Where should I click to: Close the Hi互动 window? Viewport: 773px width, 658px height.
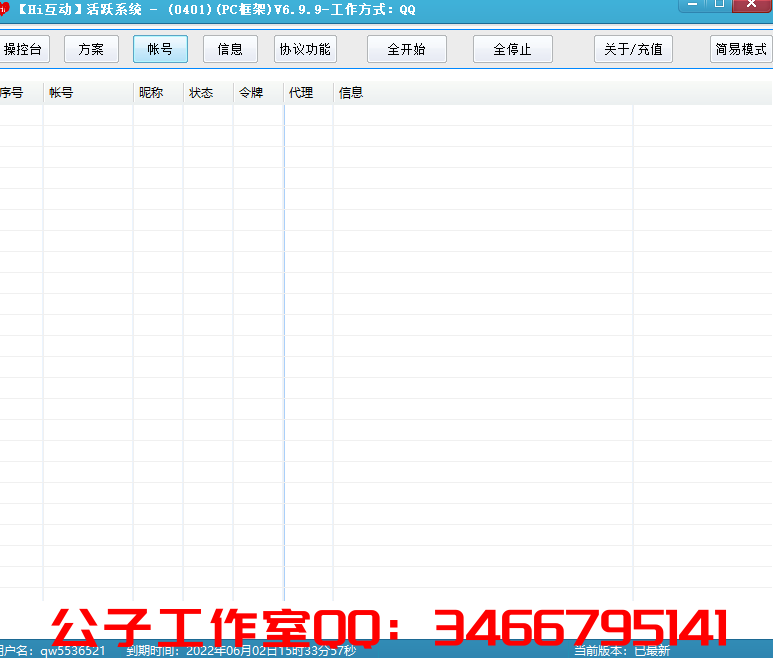click(x=752, y=5)
